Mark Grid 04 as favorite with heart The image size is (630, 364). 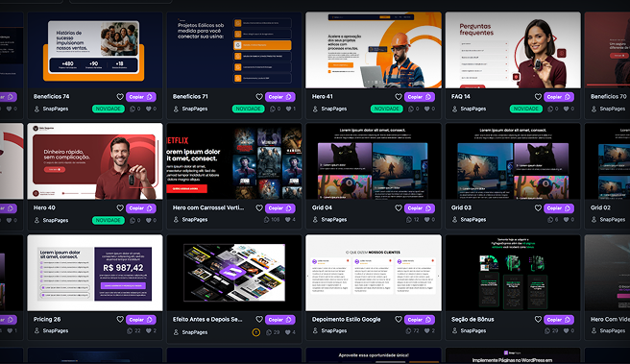pyautogui.click(x=399, y=208)
